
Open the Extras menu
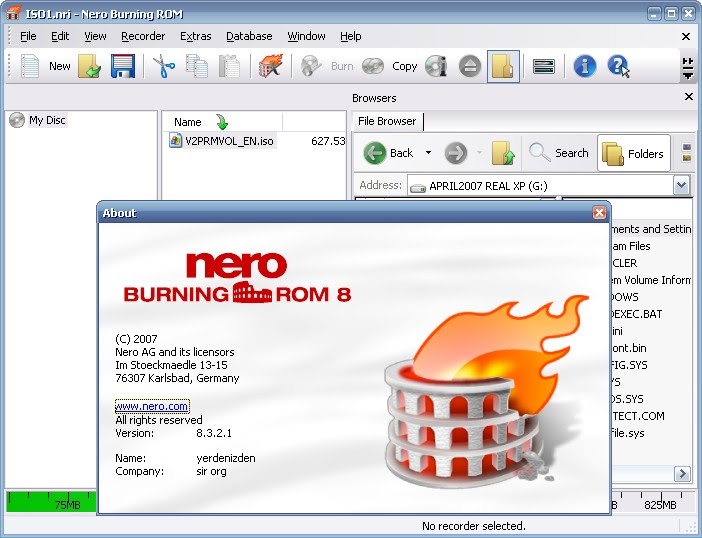coord(196,36)
